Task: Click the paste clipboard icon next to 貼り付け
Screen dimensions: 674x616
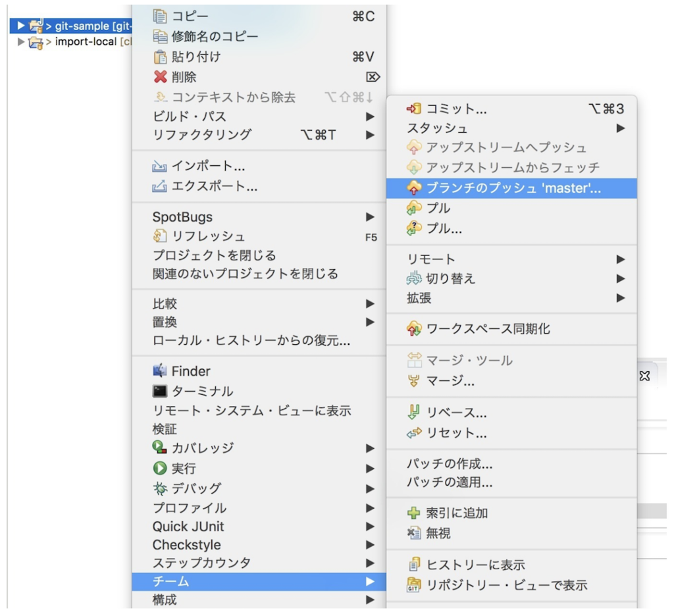Action: click(160, 57)
